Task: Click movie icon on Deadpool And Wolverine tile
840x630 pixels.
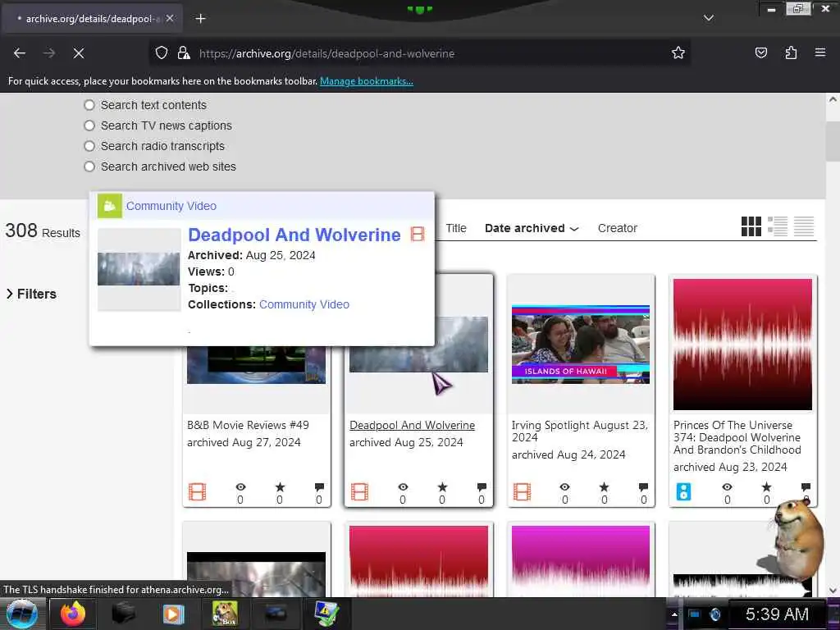Action: (359, 492)
